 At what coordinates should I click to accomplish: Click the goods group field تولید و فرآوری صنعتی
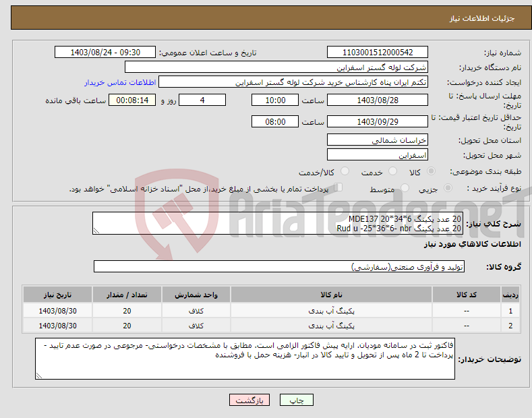279,267
